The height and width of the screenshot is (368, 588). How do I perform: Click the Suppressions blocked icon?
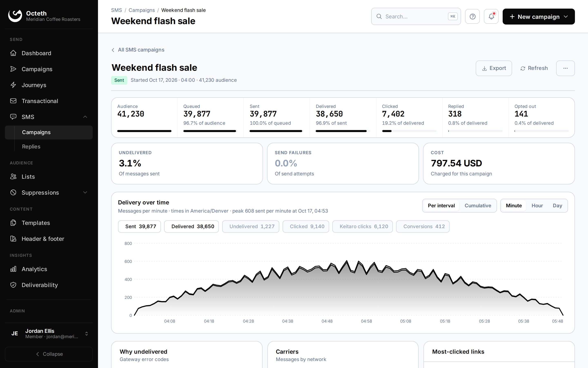[x=13, y=193]
